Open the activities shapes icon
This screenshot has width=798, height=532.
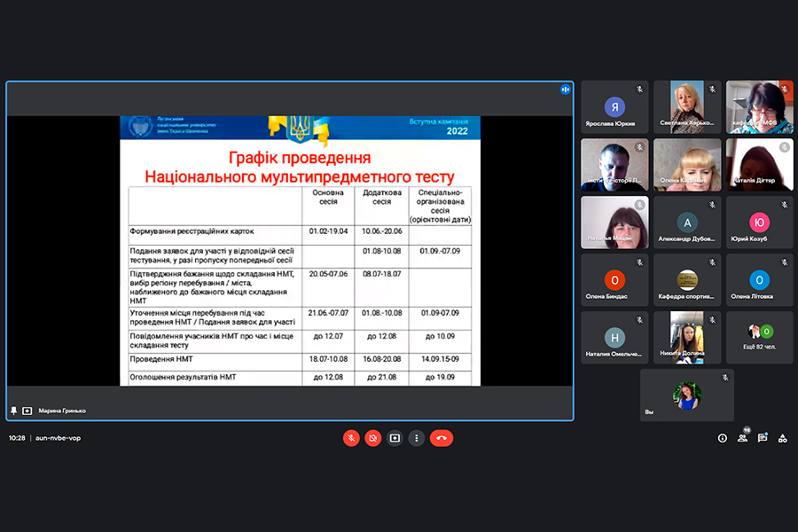coord(783,438)
